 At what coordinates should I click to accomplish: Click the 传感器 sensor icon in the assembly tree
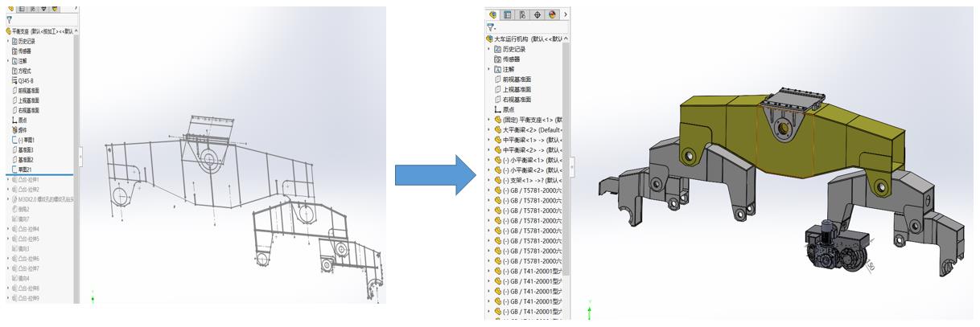point(497,59)
